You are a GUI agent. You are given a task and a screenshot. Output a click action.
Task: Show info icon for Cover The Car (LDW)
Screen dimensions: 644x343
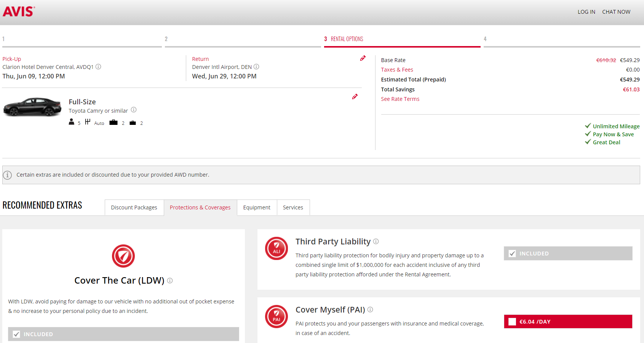[x=170, y=281]
